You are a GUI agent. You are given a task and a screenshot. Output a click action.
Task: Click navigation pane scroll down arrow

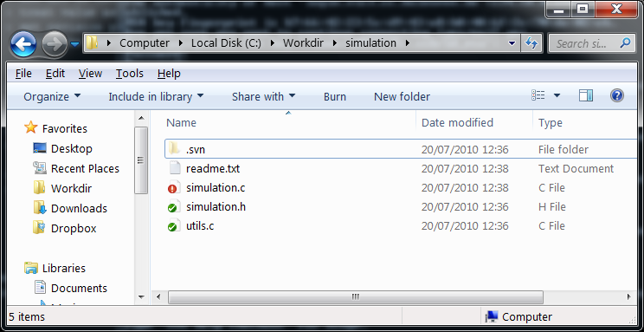pos(141,297)
